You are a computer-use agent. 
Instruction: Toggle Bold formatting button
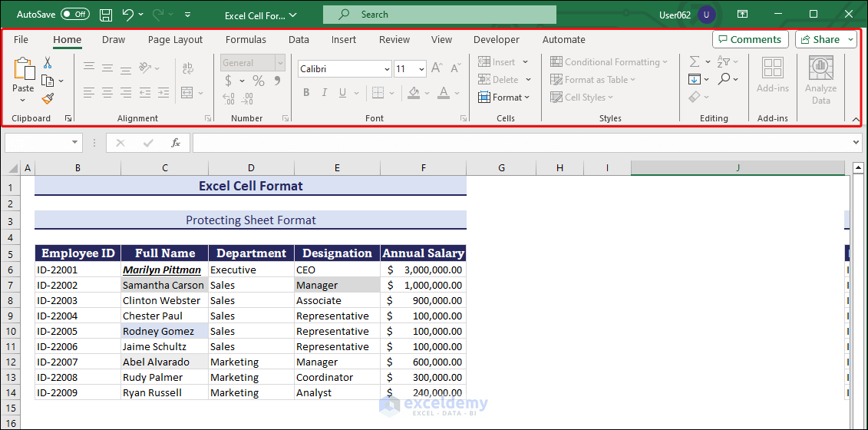[x=306, y=93]
